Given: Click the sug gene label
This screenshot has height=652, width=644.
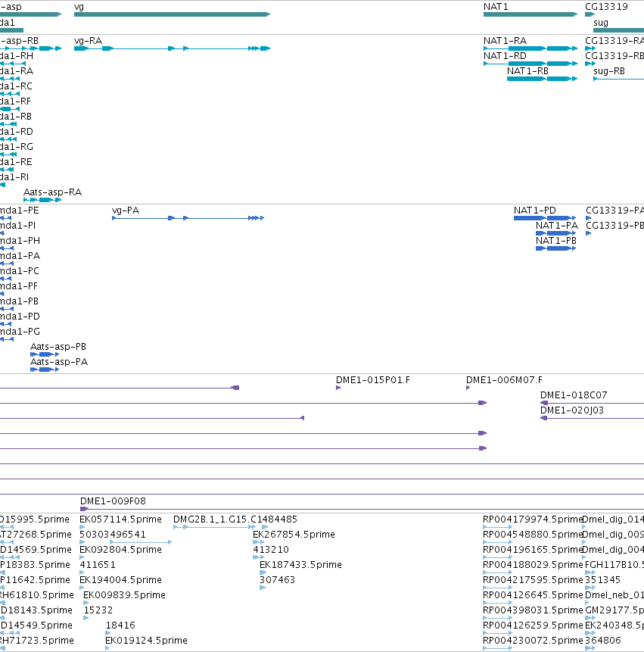Looking at the screenshot, I should [601, 23].
